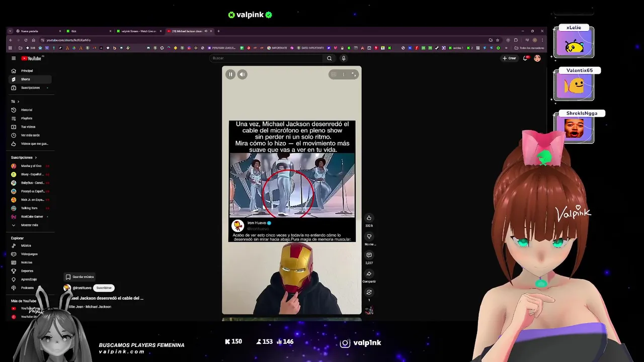
Task: Open Videos que me gustan list
Action: pos(31,144)
